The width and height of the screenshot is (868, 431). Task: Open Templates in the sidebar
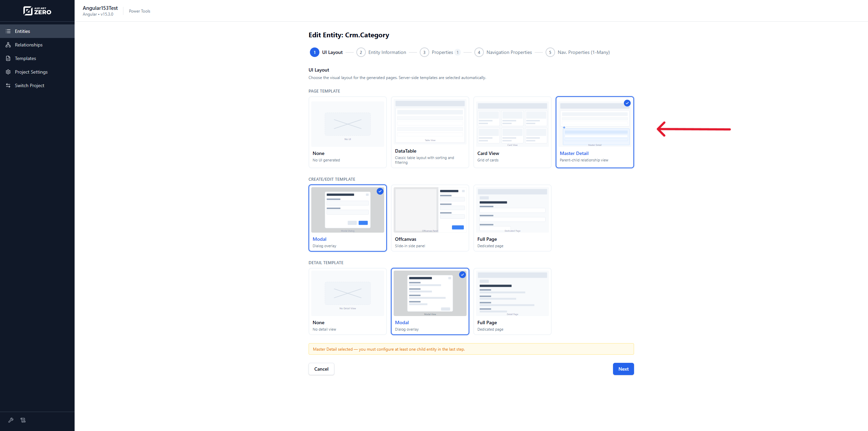pos(37,58)
